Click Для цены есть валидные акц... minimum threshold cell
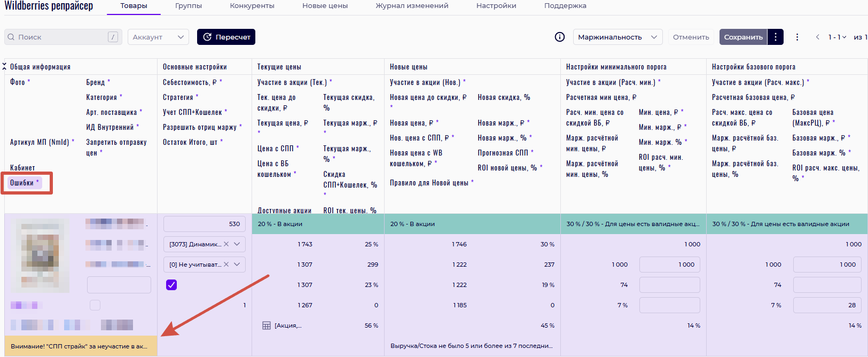This screenshot has width=868, height=357. point(634,224)
